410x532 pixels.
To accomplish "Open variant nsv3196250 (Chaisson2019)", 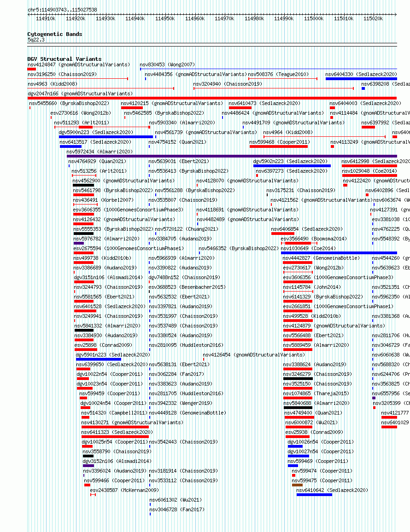I will click(62, 74).
